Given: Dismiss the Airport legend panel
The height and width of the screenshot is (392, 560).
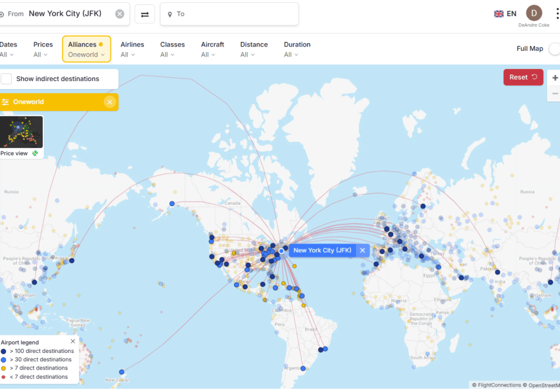Looking at the screenshot, I should pos(72,341).
